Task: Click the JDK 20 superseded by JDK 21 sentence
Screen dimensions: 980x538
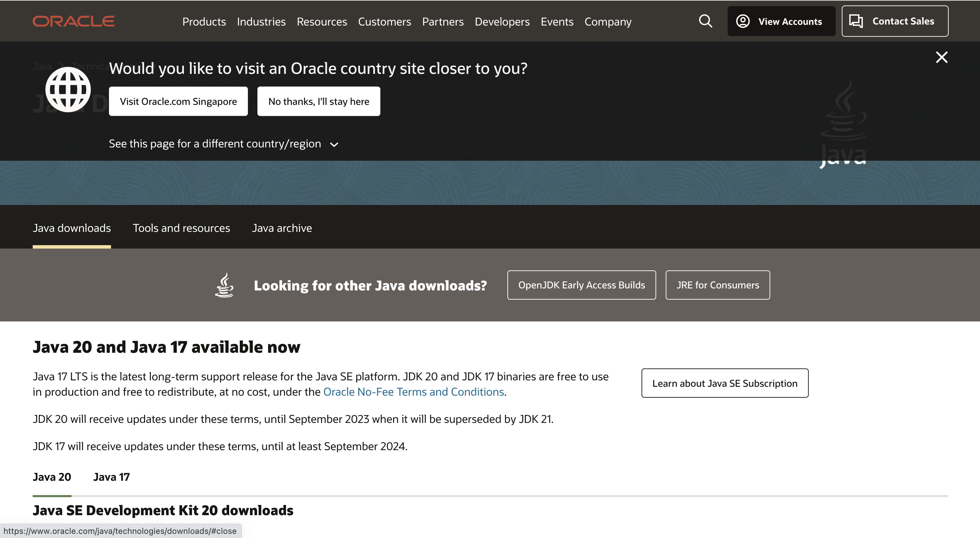Action: [x=293, y=419]
